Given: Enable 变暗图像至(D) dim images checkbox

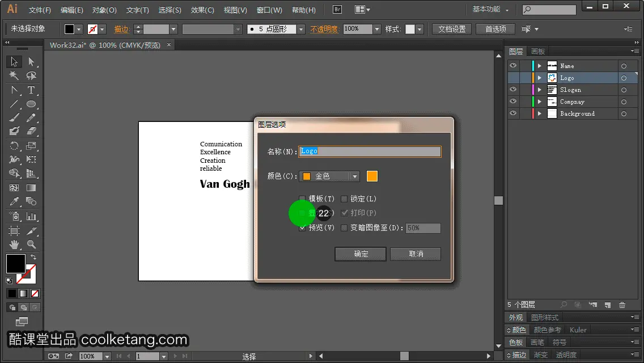Looking at the screenshot, I should click(x=344, y=228).
